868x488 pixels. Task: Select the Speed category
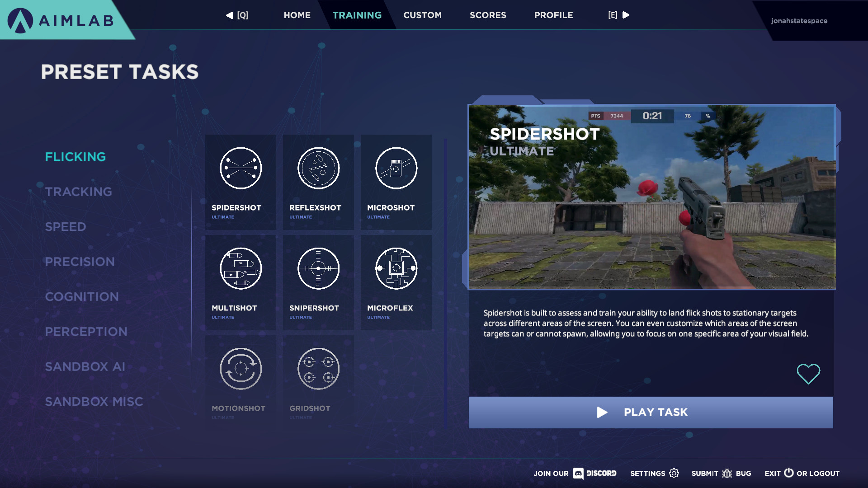[x=66, y=227]
